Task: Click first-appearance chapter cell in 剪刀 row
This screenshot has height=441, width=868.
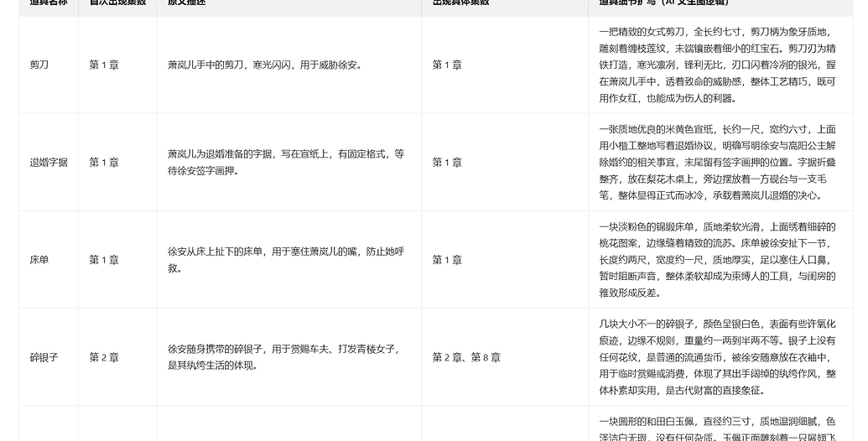Action: click(x=104, y=65)
